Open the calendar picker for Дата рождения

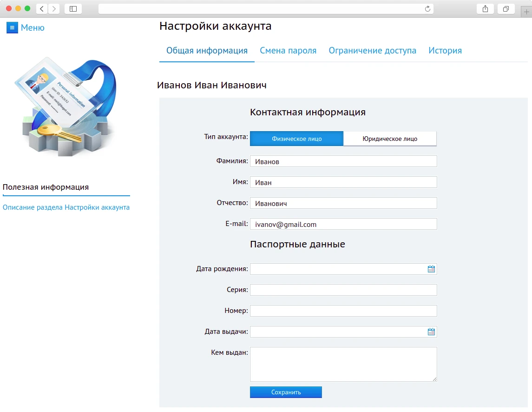[x=431, y=268]
